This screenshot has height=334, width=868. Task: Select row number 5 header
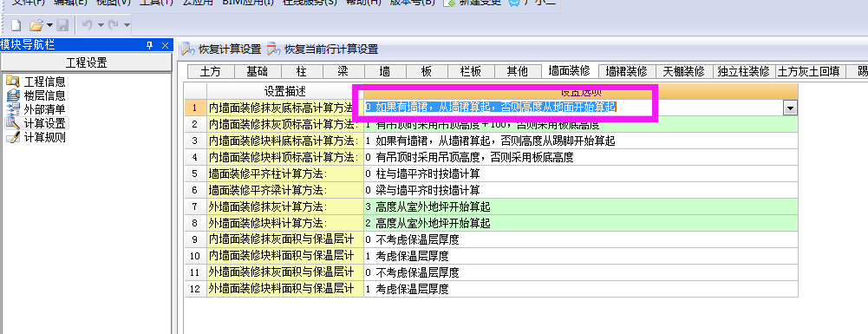[x=195, y=174]
